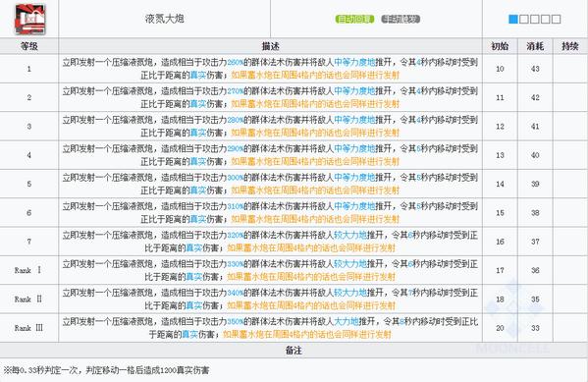The image size is (588, 382).
Task: Click the SP cost value 33
Action: click(x=535, y=328)
